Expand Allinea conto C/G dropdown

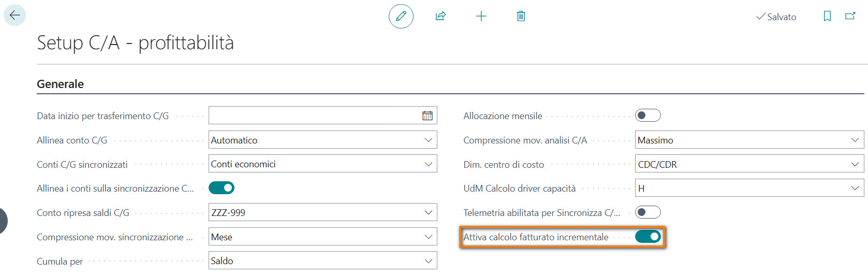pyautogui.click(x=323, y=140)
